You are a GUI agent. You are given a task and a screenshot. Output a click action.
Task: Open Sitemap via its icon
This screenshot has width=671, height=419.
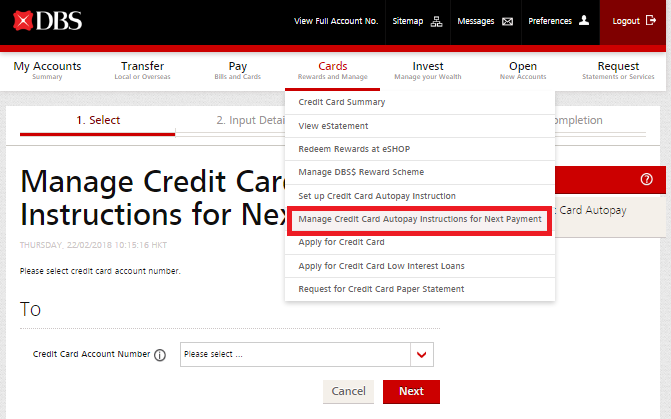[435, 21]
